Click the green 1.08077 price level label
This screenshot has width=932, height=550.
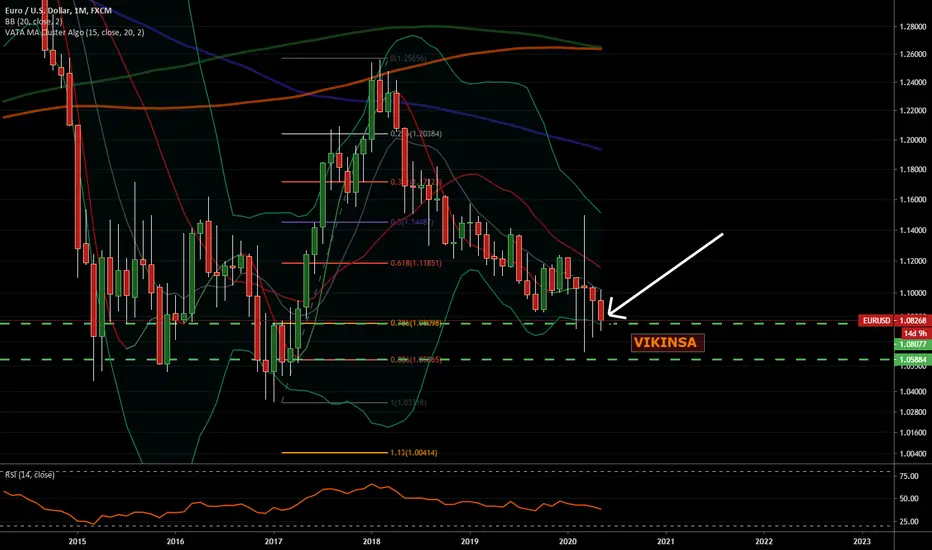pos(912,344)
